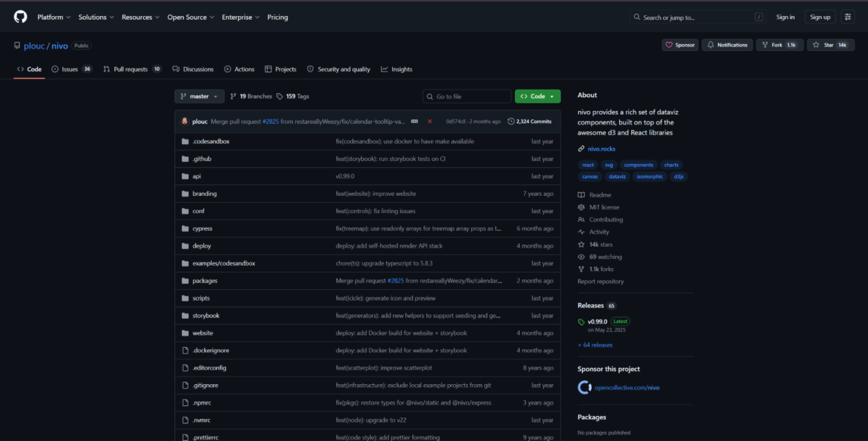Click the plouc avatar on latest commit

pyautogui.click(x=185, y=121)
